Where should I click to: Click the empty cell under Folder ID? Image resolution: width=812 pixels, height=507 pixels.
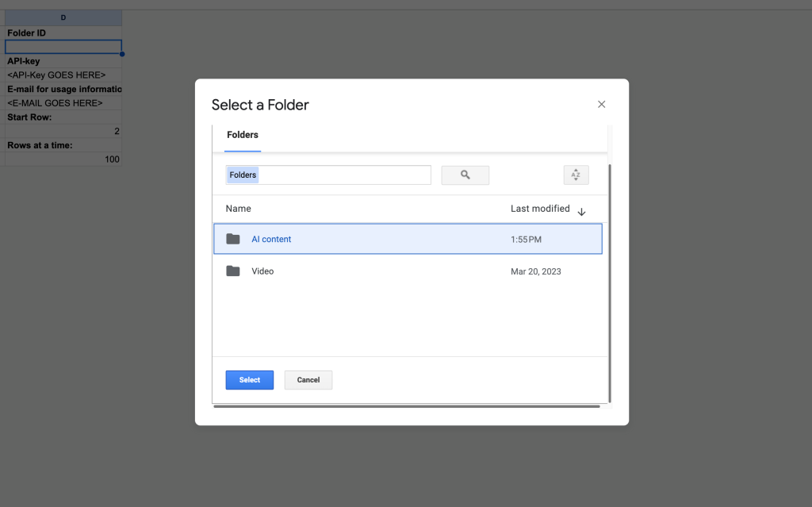[x=63, y=47]
